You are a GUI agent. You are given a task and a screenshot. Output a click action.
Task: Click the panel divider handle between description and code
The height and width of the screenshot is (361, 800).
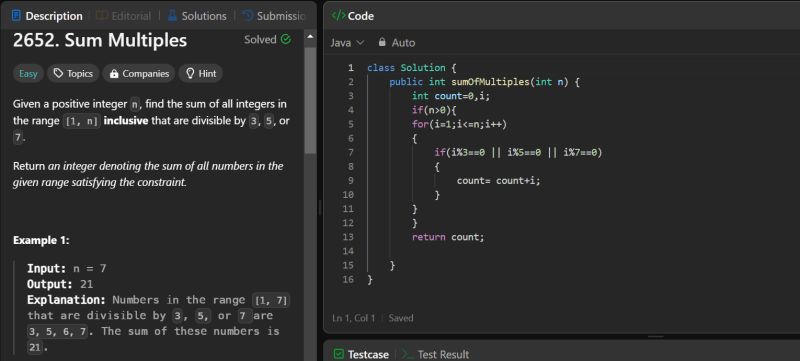[320, 207]
